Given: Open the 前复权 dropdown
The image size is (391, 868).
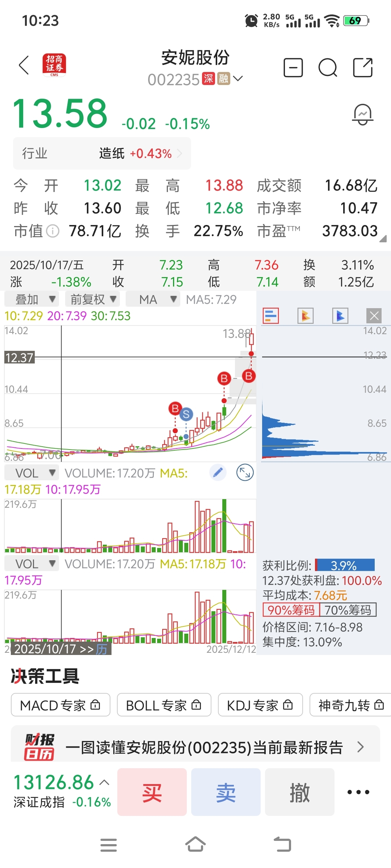Looking at the screenshot, I should pyautogui.click(x=93, y=299).
